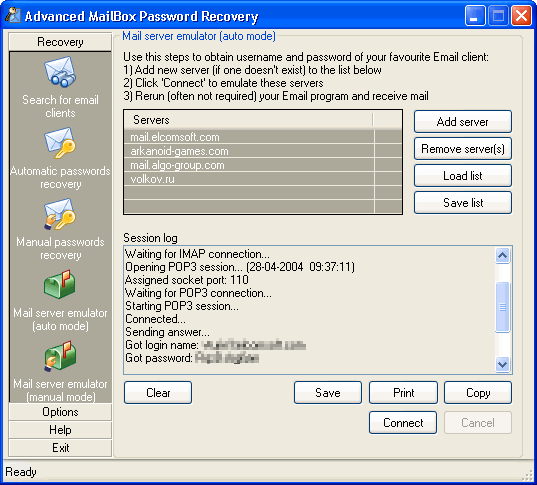Click the 'Got password:' log line
537x485 pixels.
point(192,358)
